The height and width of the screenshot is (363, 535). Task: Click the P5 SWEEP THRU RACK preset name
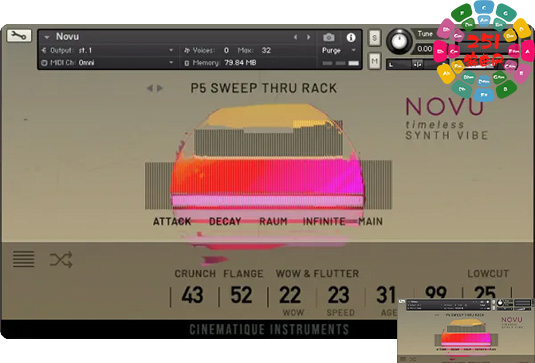click(264, 88)
